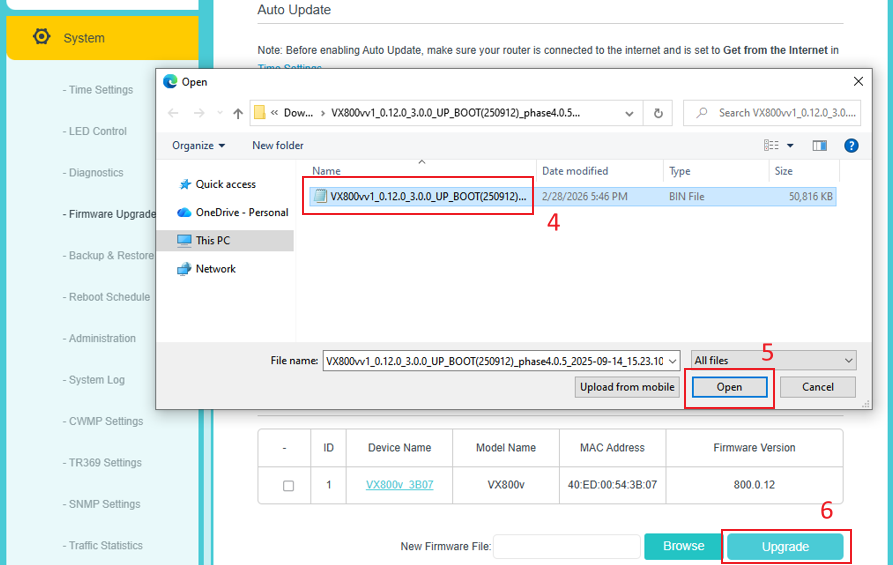This screenshot has height=565, width=893.
Task: Open the All files type filter dropdown
Action: pyautogui.click(x=773, y=361)
